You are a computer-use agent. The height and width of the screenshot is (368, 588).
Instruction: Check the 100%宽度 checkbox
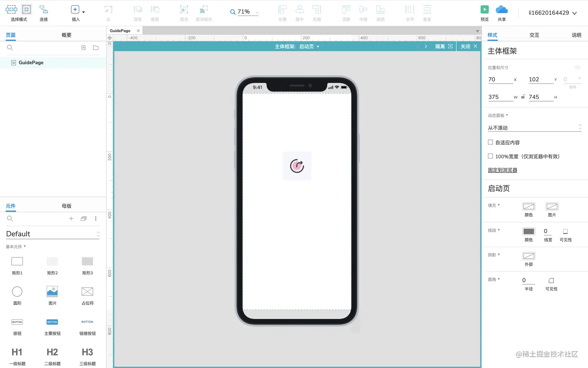[490, 156]
